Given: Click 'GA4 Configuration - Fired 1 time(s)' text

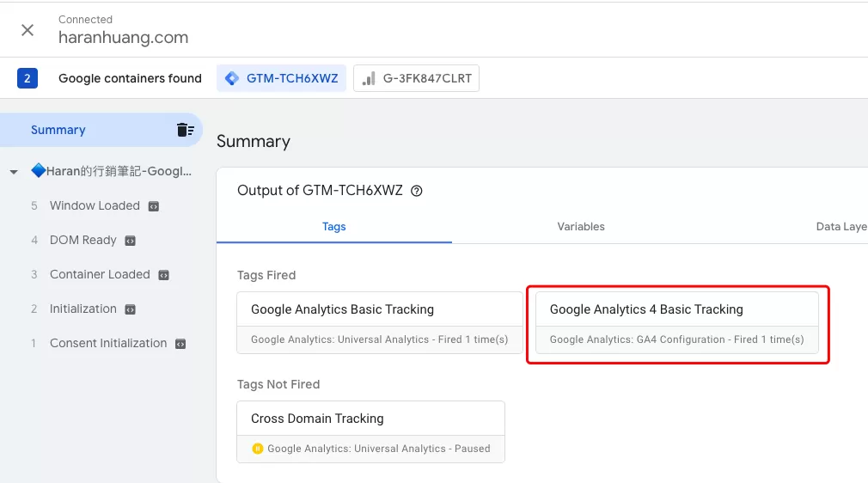Looking at the screenshot, I should (x=720, y=339).
